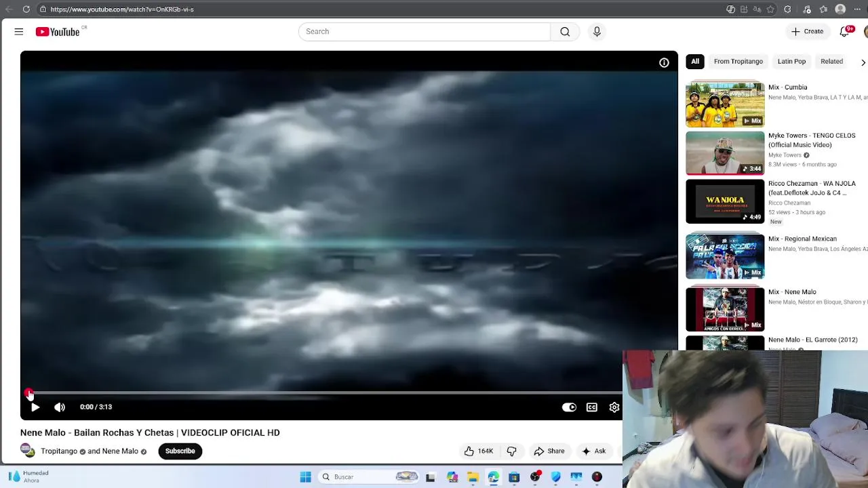Open Copilot icon in address bar
Screen dimensions: 868x488
pyautogui.click(x=730, y=9)
